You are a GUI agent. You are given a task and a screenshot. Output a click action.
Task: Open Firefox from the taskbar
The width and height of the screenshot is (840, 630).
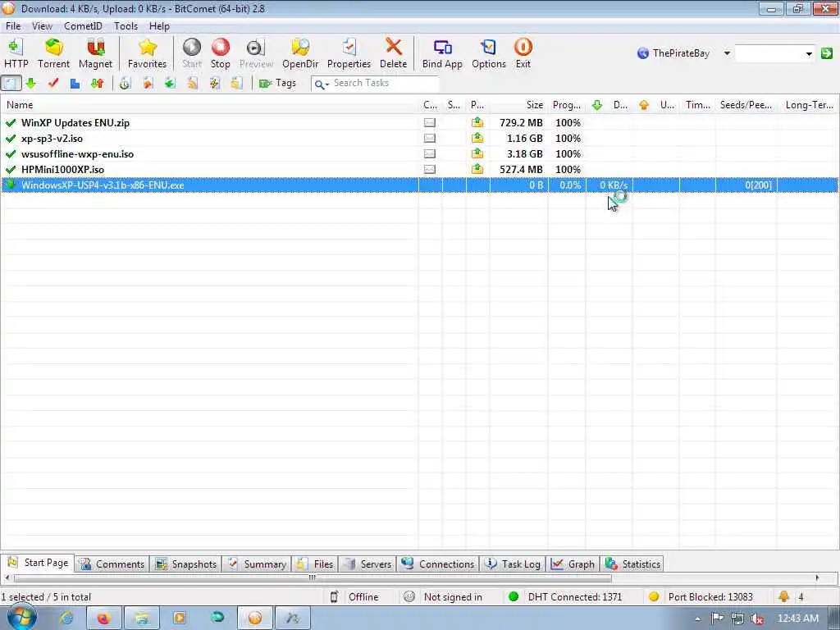[x=103, y=619]
